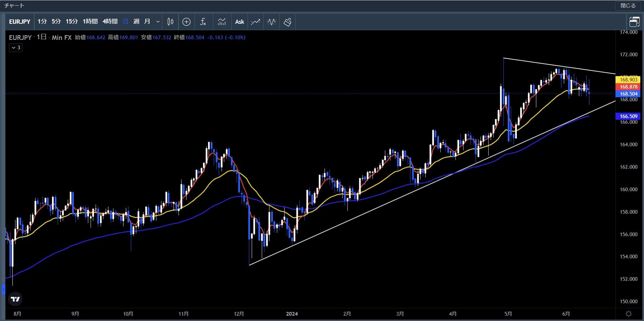Toggle the Ask price display
The width and height of the screenshot is (644, 321).
pyautogui.click(x=239, y=22)
